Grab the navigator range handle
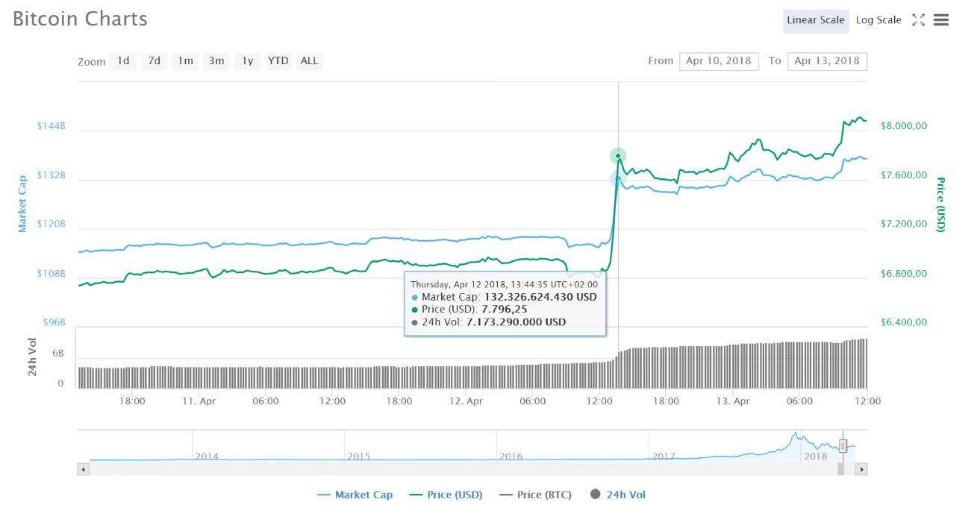980x508 pixels. point(843,445)
